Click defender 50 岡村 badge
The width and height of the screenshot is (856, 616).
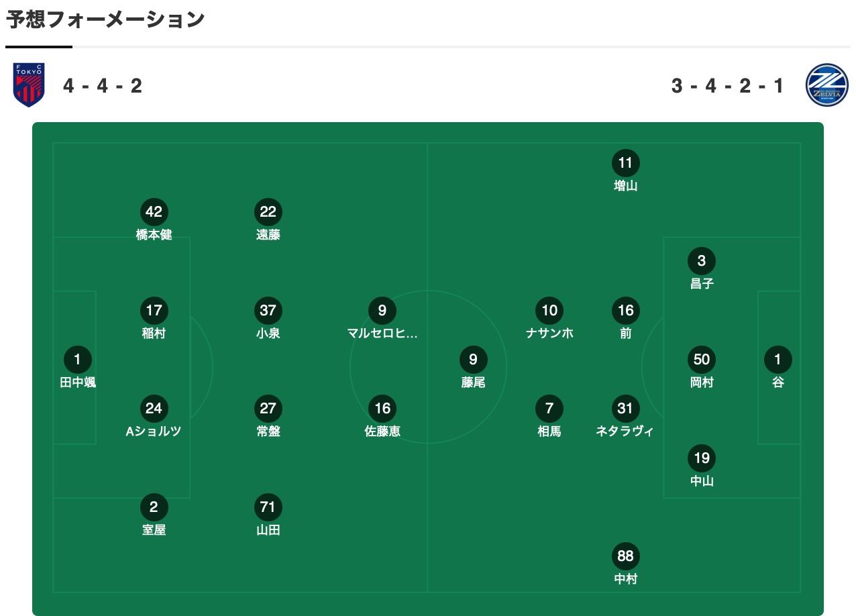click(702, 360)
